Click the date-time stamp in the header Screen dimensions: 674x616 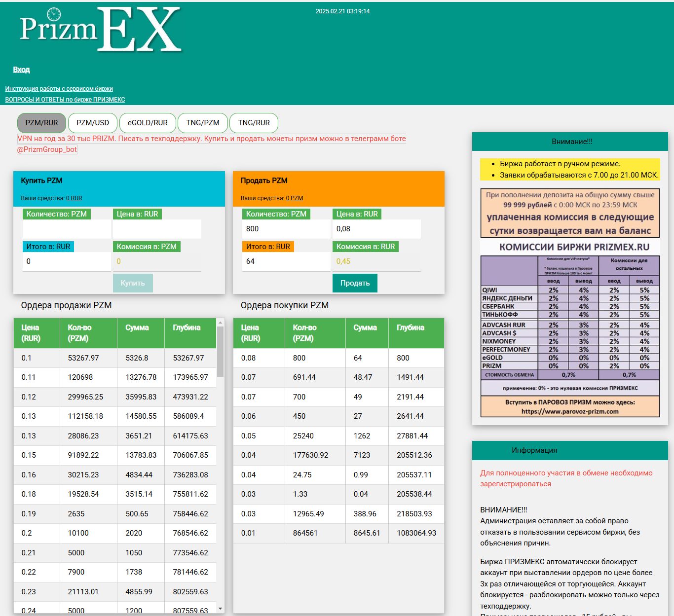[342, 11]
